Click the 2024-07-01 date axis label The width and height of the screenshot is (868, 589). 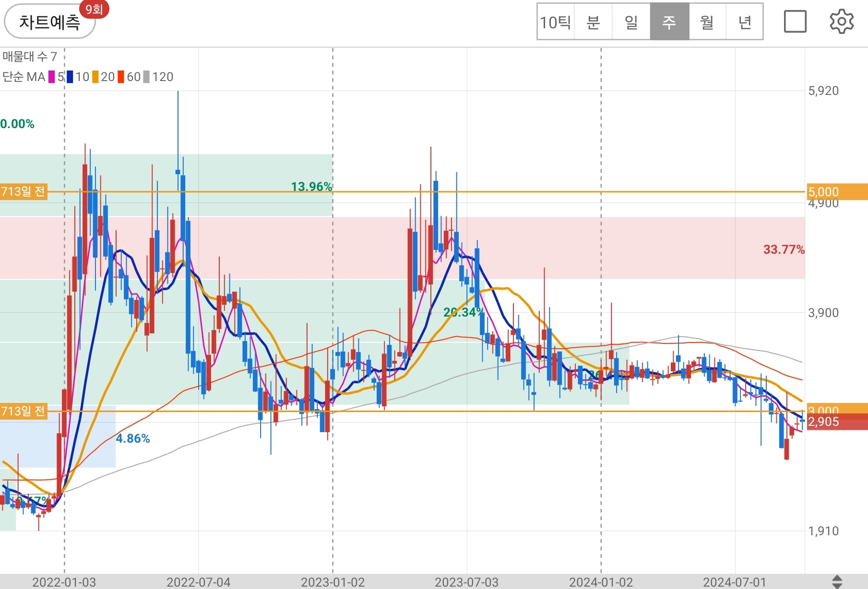(735, 582)
